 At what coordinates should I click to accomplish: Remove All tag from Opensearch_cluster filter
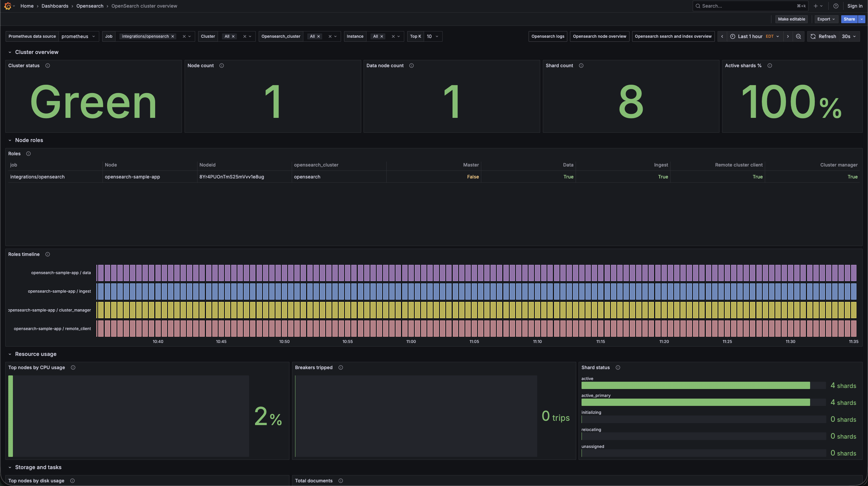point(319,36)
